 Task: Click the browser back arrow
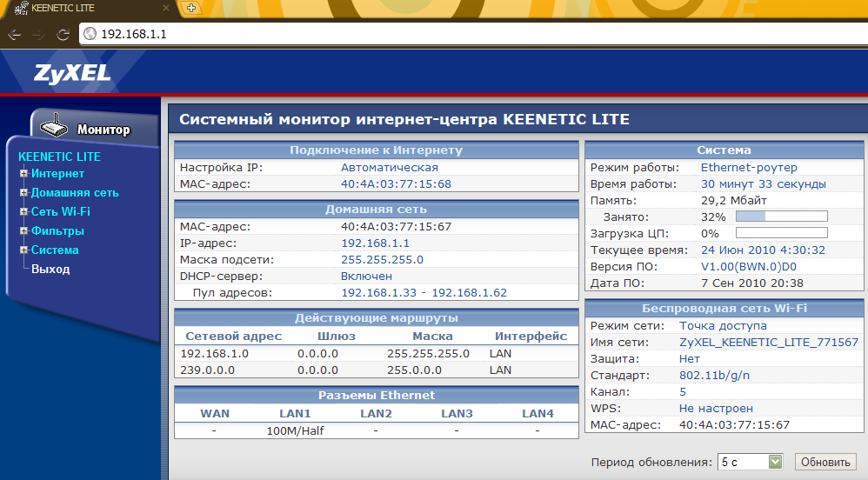pyautogui.click(x=15, y=34)
